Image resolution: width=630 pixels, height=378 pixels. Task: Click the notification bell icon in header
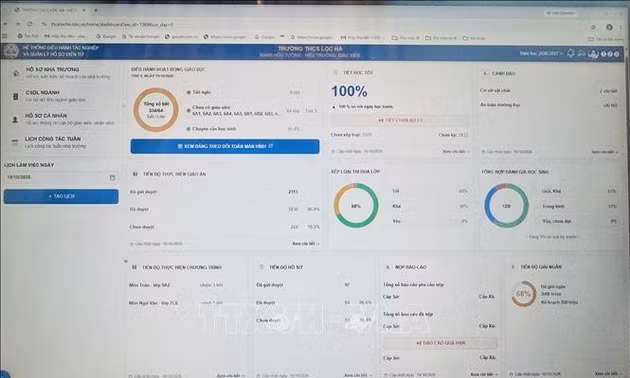571,53
